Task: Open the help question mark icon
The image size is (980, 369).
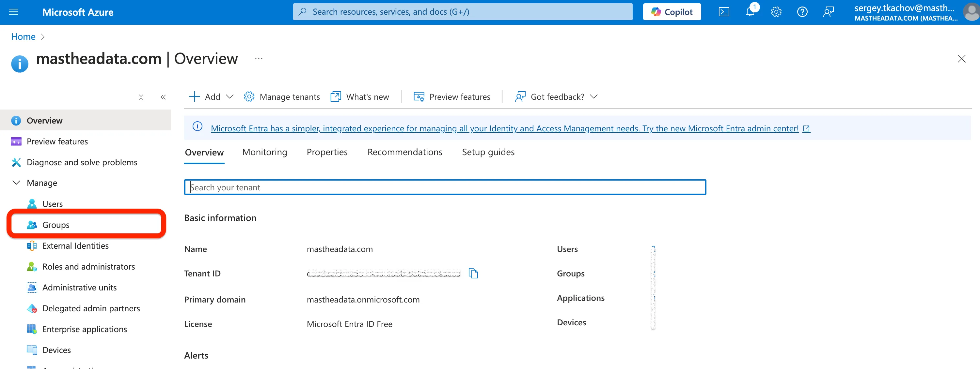Action: (x=802, y=12)
